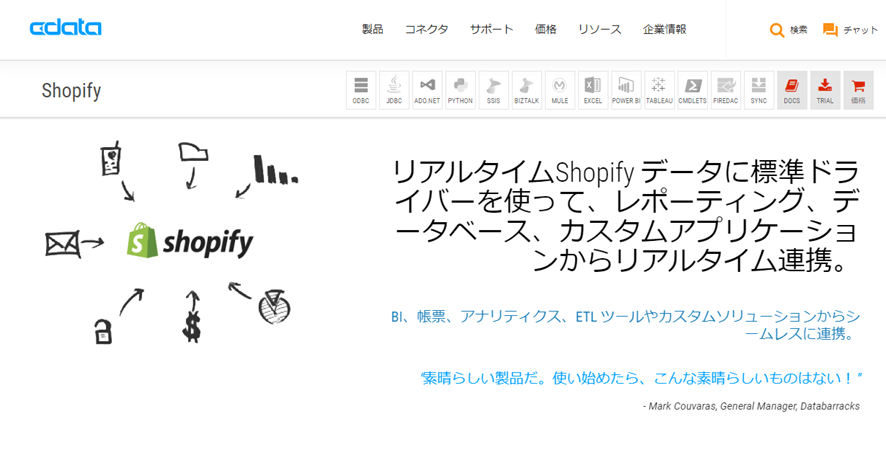Screen dimensions: 886x458
Task: Open the 価格 menu in the header
Action: 545,29
